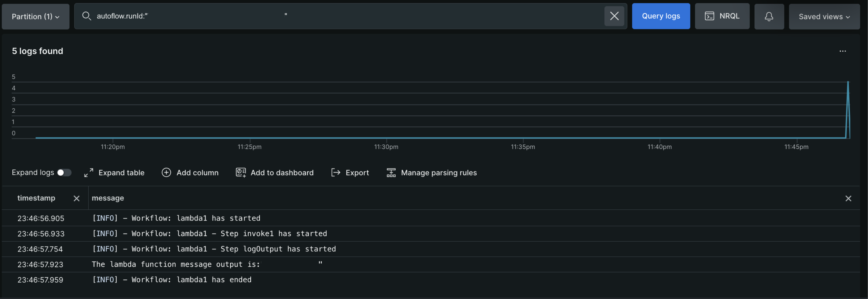Select the Add column icon
The height and width of the screenshot is (299, 868).
pos(166,172)
